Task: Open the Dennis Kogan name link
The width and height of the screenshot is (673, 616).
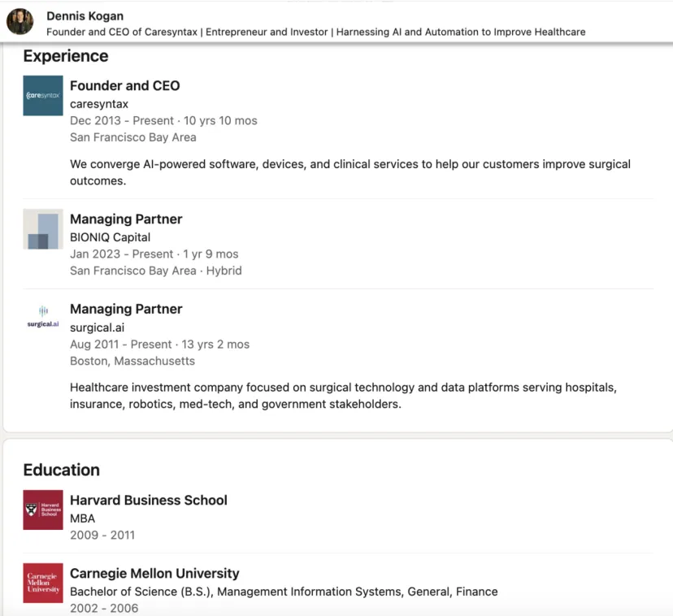Action: click(85, 15)
